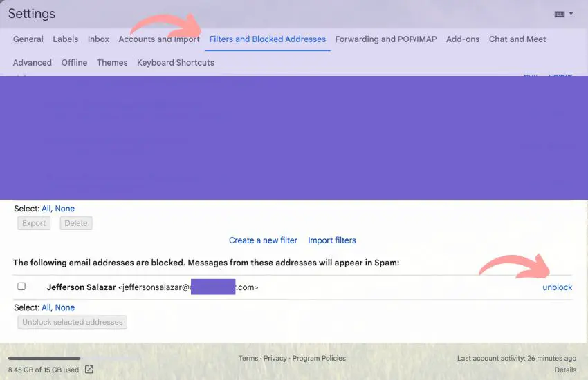Viewport: 588px width, 380px height.
Task: Open the keyboard input tools icon
Action: coord(560,15)
